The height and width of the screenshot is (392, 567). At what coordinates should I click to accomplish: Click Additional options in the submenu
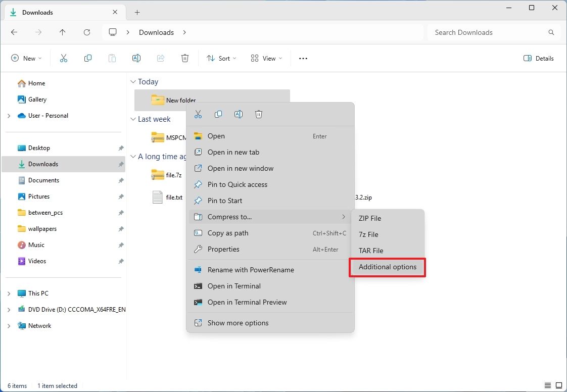387,267
